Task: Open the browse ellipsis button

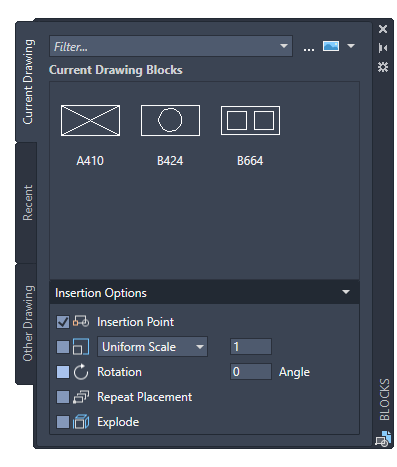Action: (309, 49)
